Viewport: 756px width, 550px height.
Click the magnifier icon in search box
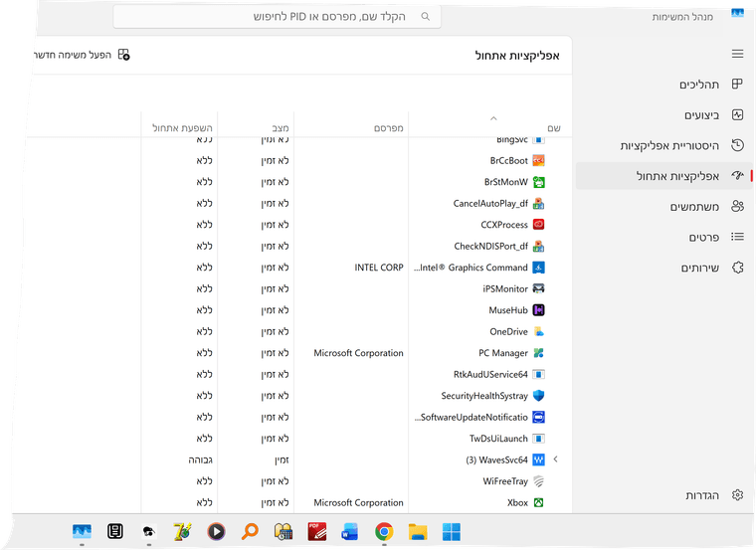click(x=426, y=16)
